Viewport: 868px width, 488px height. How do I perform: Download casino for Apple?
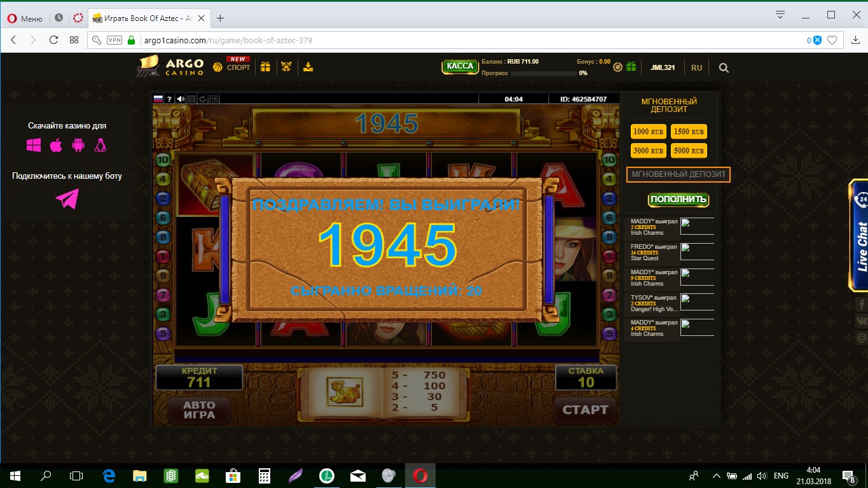(x=56, y=146)
